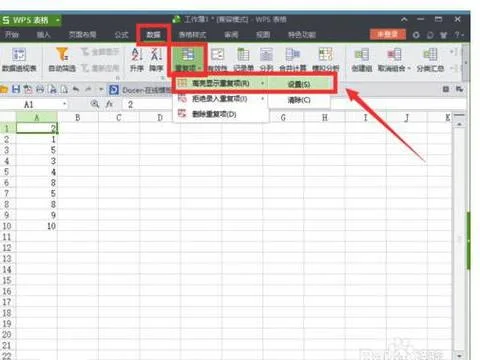Select column B header

point(78,117)
